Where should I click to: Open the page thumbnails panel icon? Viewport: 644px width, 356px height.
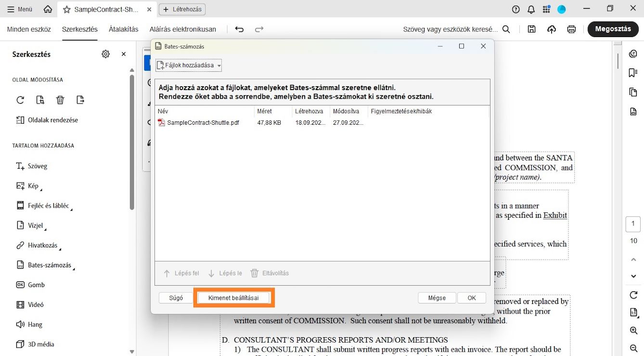point(633,92)
